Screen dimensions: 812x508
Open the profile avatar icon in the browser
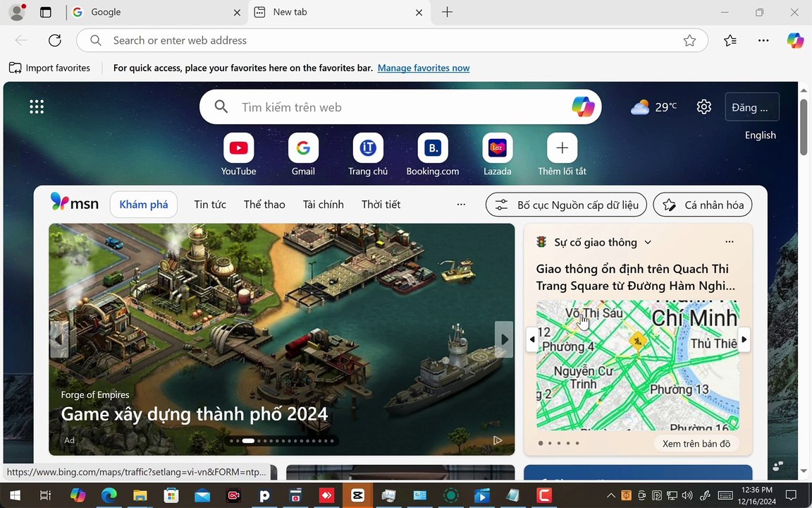pyautogui.click(x=17, y=12)
